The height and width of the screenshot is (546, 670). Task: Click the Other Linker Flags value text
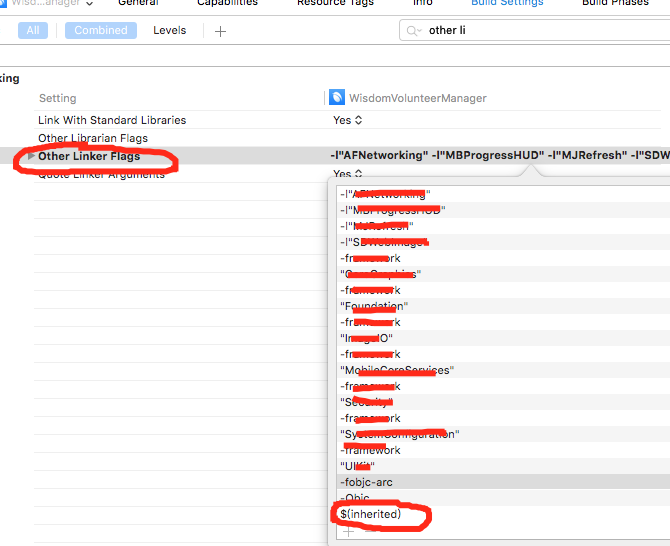coord(500,155)
